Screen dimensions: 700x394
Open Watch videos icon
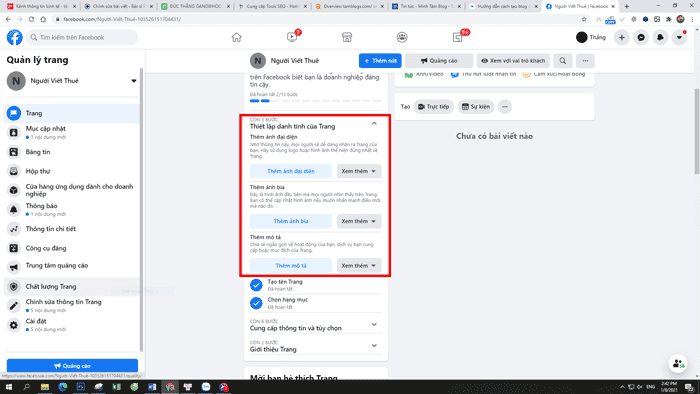coord(292,37)
